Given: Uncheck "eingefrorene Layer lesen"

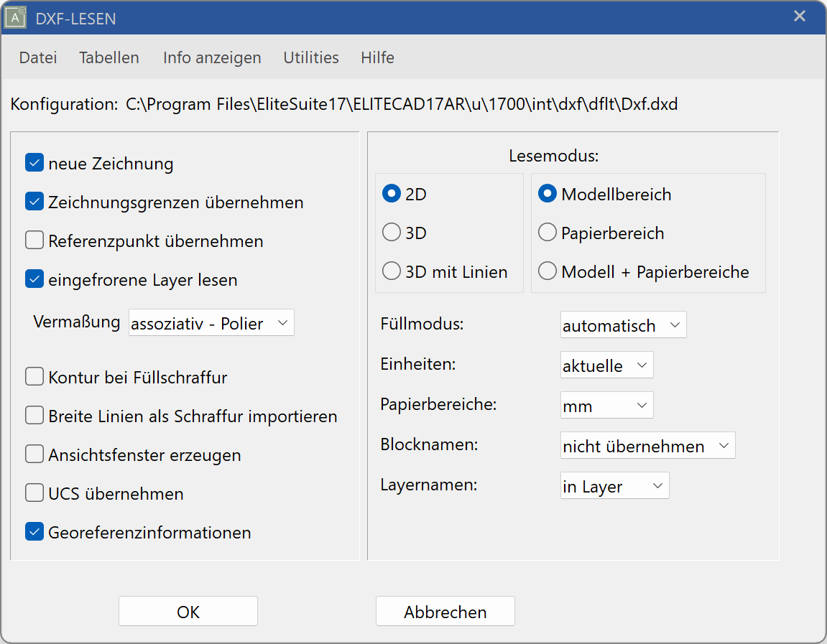Looking at the screenshot, I should [x=34, y=279].
